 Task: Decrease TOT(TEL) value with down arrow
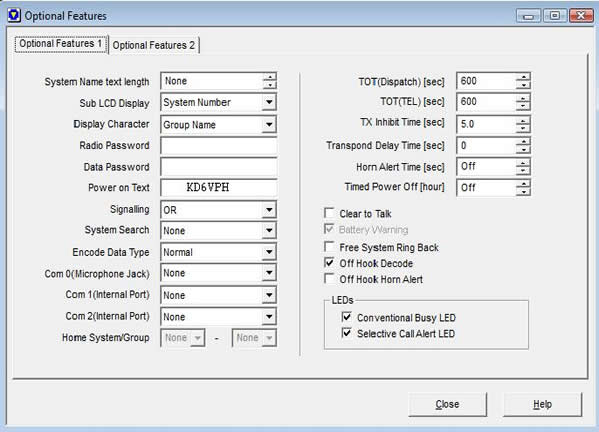coord(523,107)
